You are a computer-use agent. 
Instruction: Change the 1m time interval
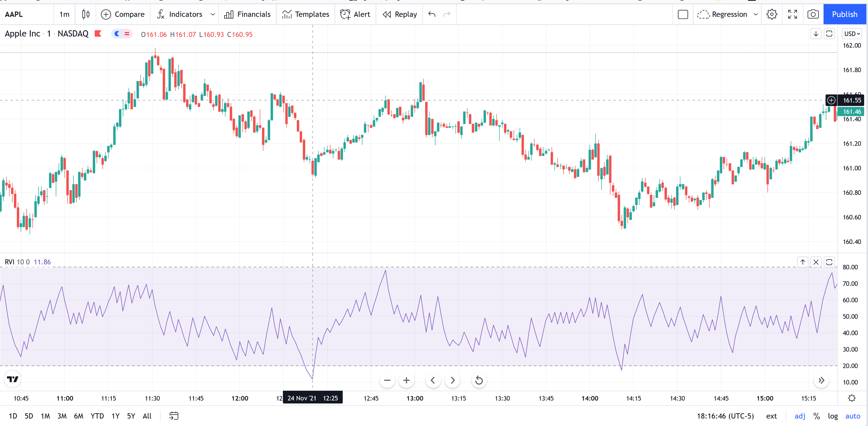pos(64,14)
